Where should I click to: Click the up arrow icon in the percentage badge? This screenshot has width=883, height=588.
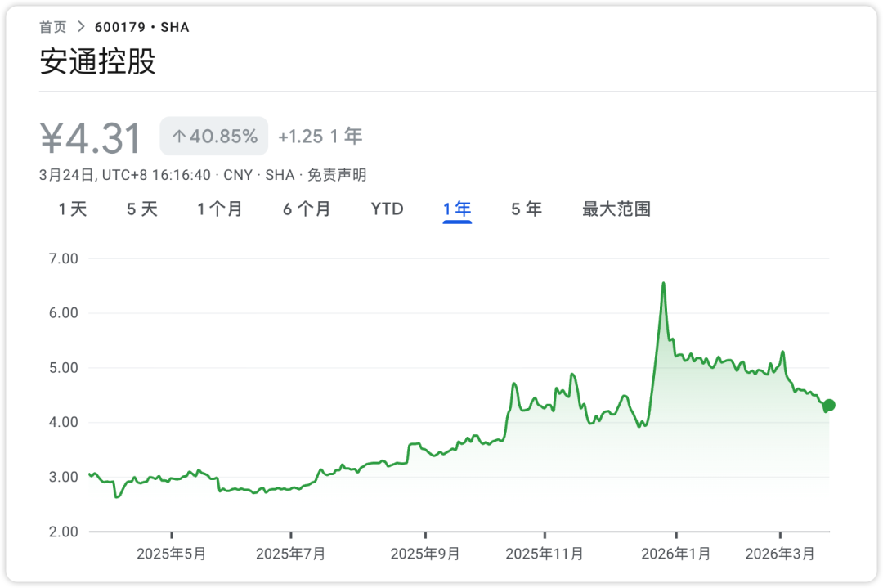point(178,137)
